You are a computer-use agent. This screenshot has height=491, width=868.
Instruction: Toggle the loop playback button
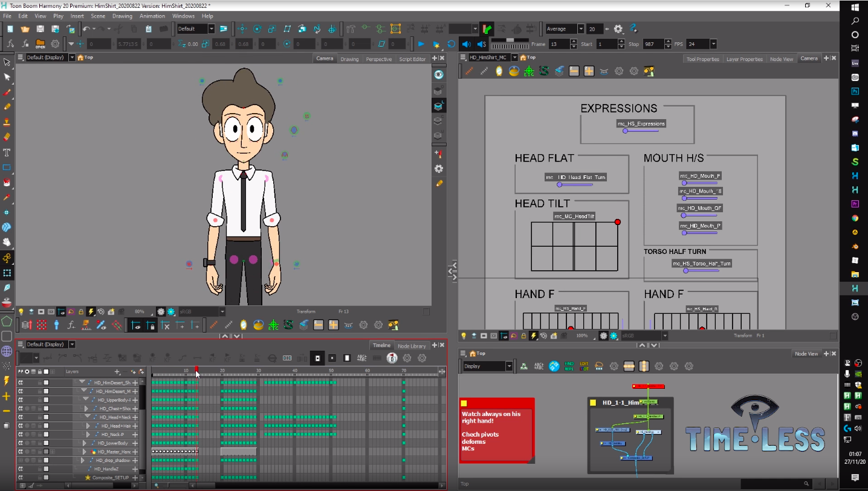451,44
